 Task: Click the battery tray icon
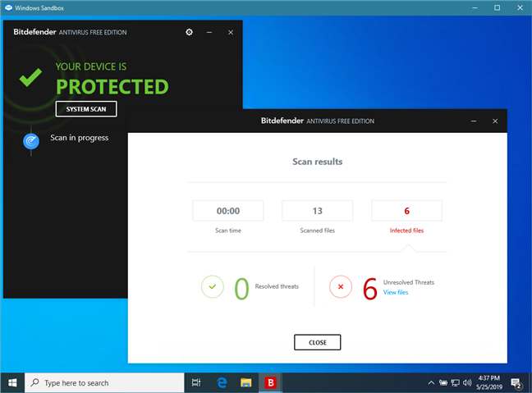(x=443, y=383)
